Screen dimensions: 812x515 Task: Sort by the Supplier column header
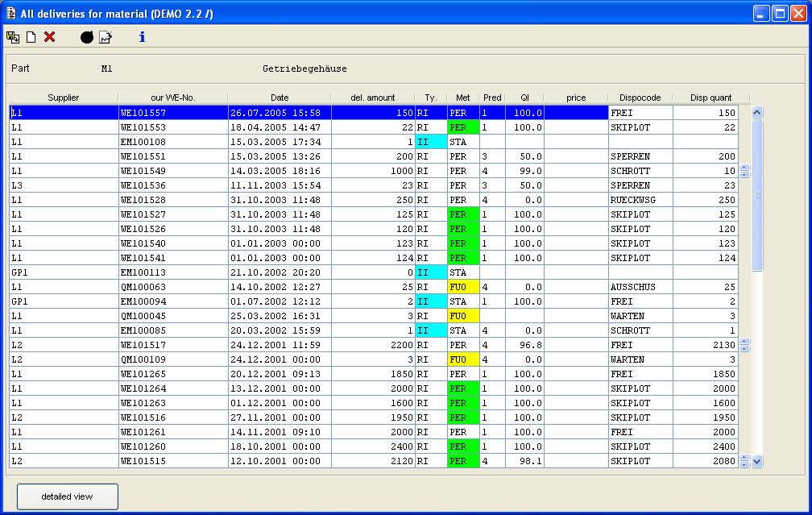63,98
